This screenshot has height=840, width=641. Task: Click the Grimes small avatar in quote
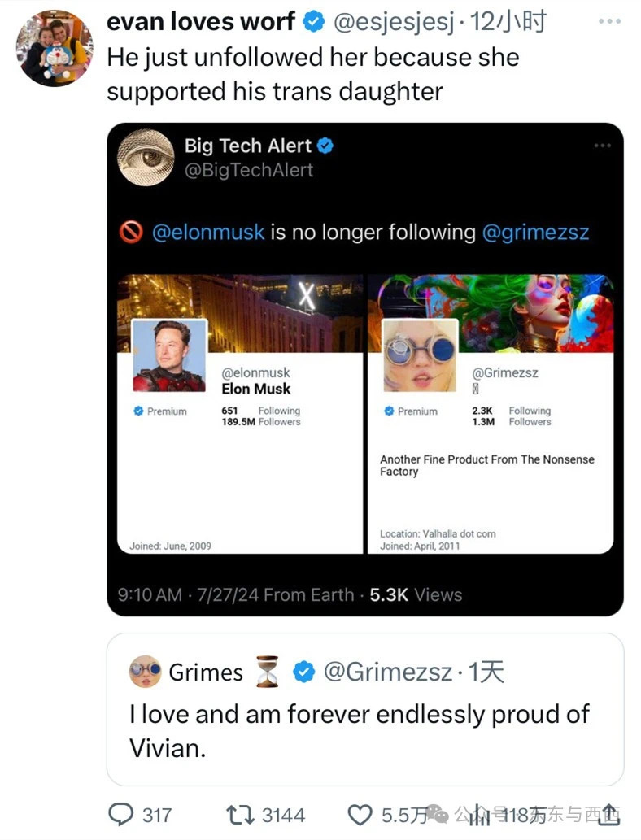click(146, 671)
